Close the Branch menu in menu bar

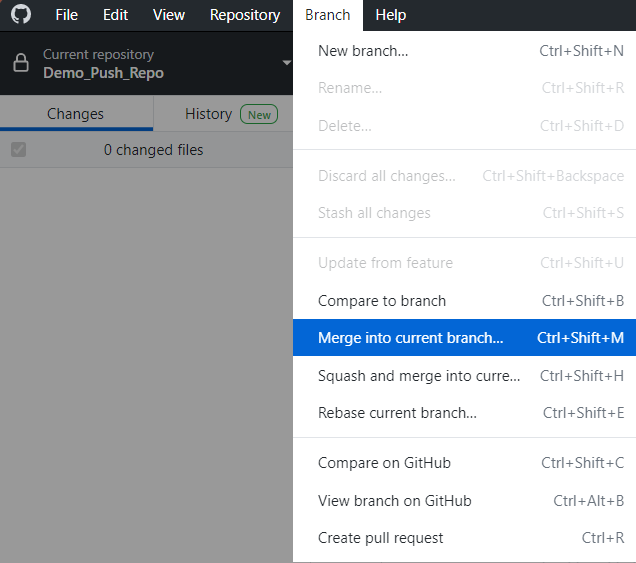point(327,15)
